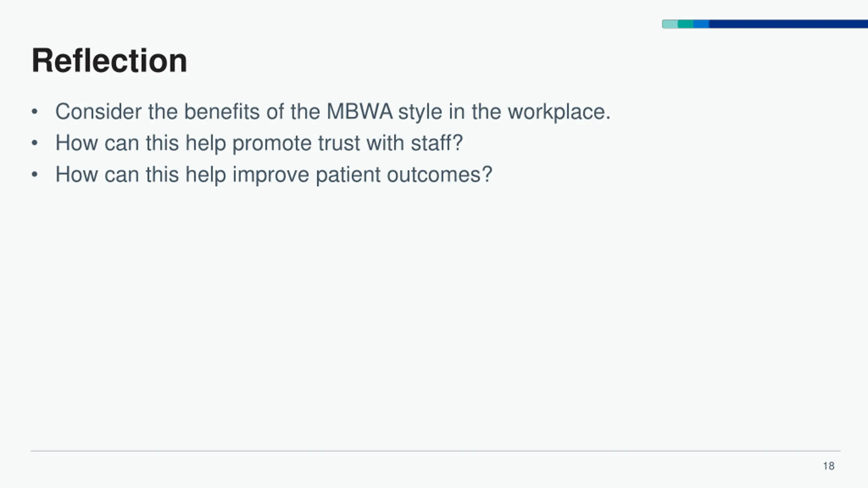The width and height of the screenshot is (868, 488).
Task: Click the bullet marker before "promote trust" line
Action: [34, 143]
